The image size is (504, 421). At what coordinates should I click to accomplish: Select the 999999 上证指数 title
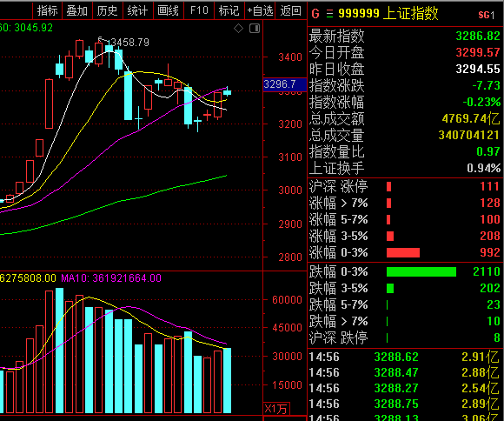click(388, 14)
